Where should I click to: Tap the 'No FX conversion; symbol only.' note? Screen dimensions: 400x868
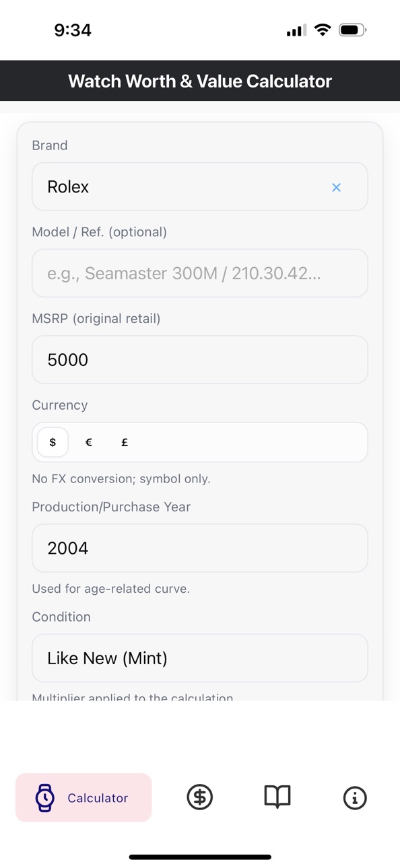click(121, 479)
